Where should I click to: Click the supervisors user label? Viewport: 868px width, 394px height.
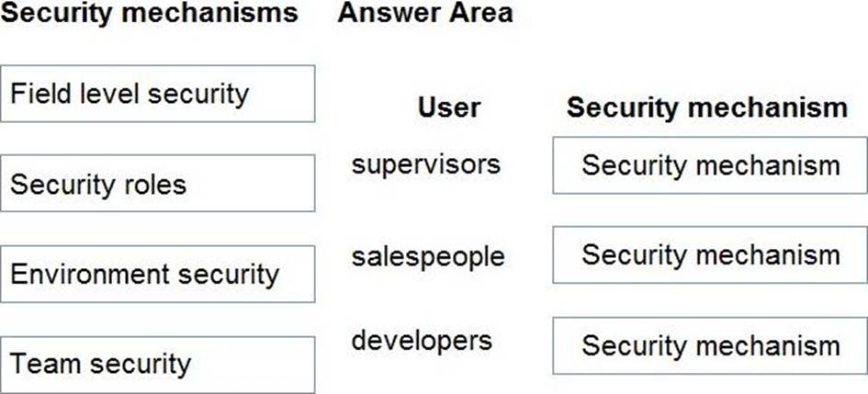pyautogui.click(x=425, y=164)
